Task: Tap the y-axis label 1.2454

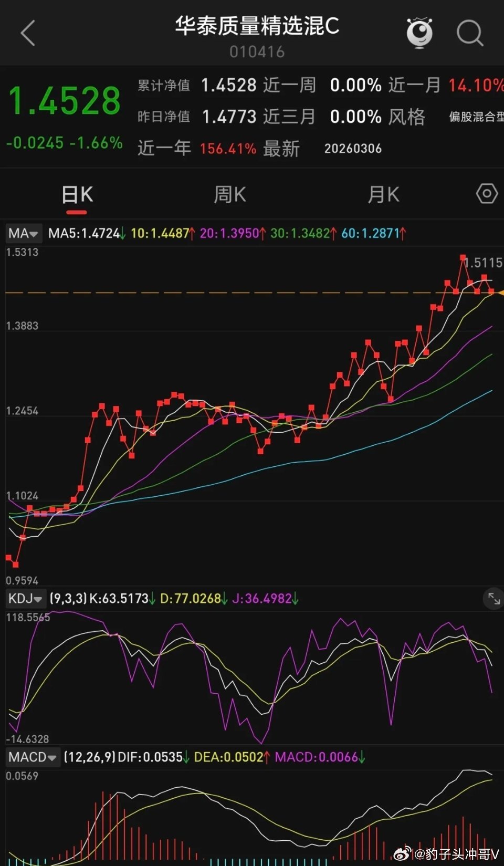Action: click(x=22, y=411)
